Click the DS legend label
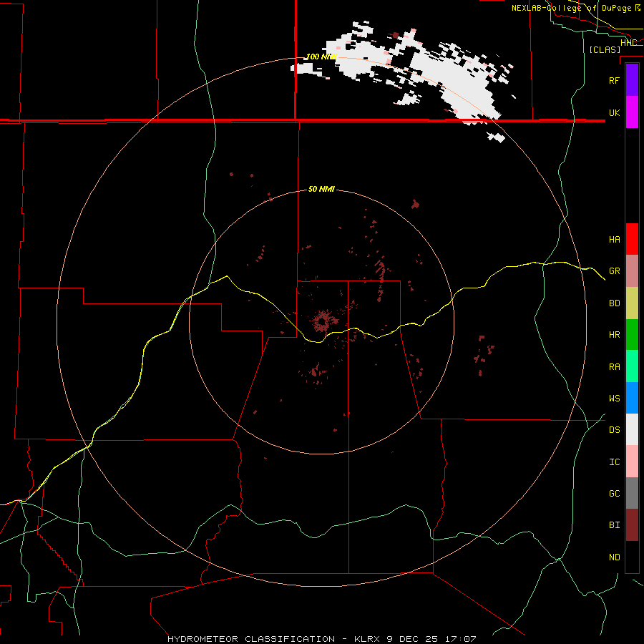644x644 pixels. [614, 430]
